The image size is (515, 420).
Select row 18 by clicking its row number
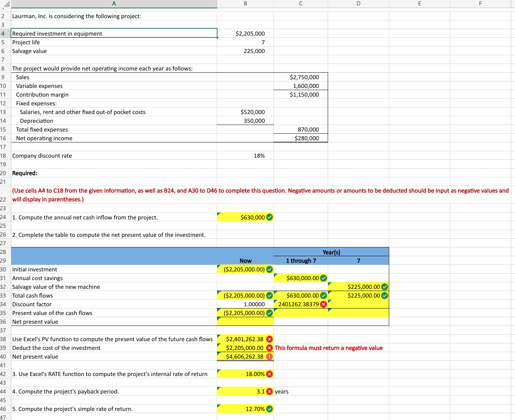pos(4,156)
